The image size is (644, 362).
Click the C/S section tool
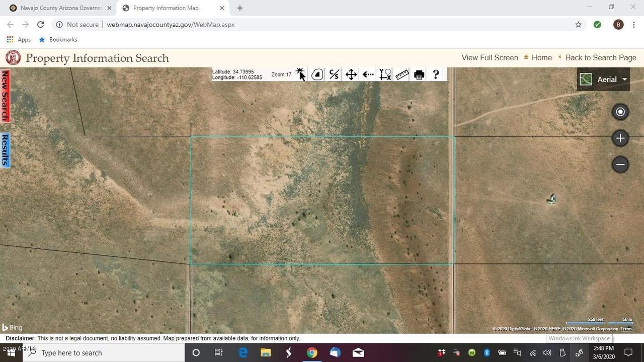click(334, 74)
